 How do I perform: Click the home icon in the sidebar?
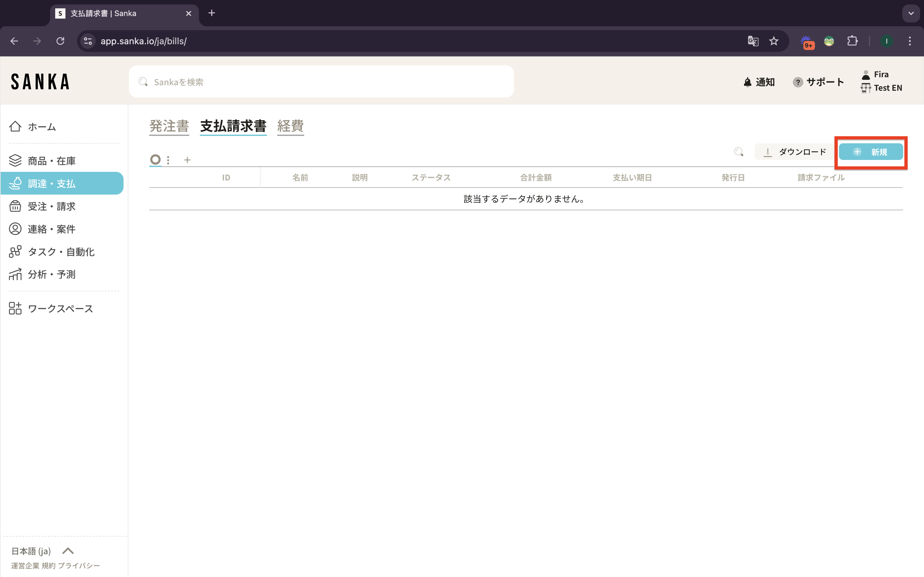click(15, 126)
